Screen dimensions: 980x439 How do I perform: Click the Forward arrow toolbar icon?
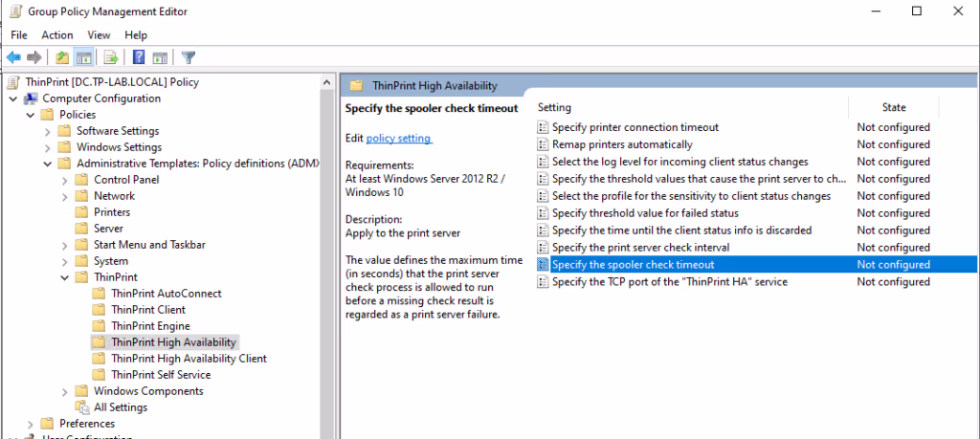[x=34, y=57]
